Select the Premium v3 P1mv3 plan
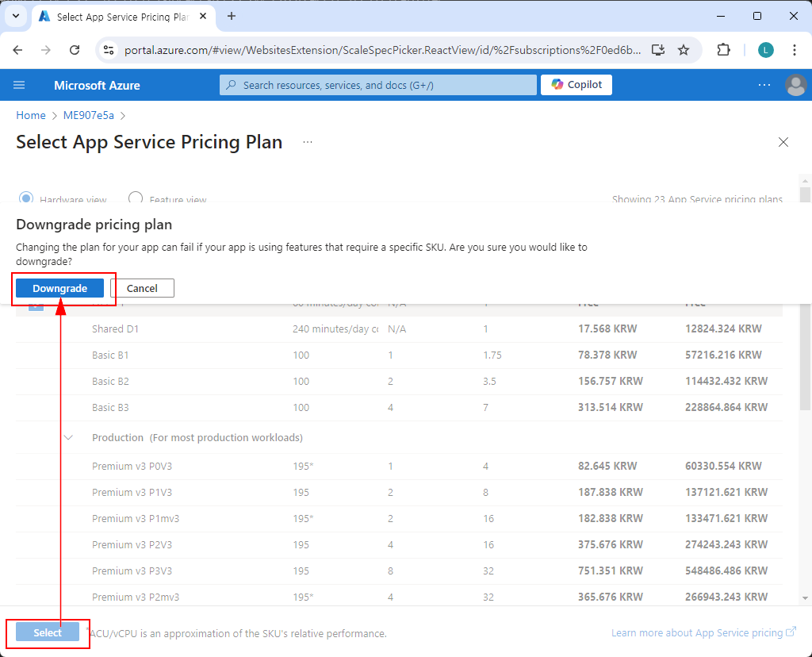Screen dimensions: 812x657 pyautogui.click(x=400, y=519)
